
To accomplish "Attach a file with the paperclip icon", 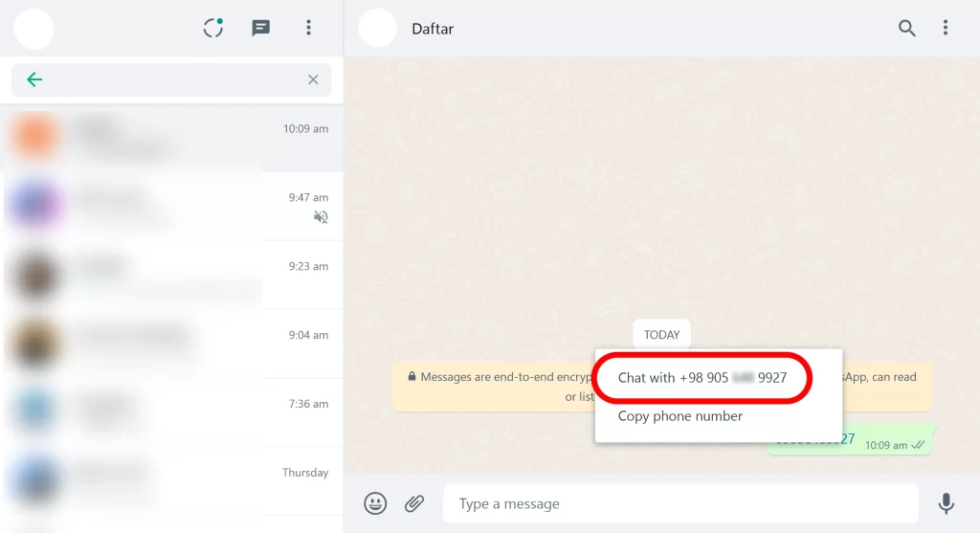I will (x=413, y=503).
